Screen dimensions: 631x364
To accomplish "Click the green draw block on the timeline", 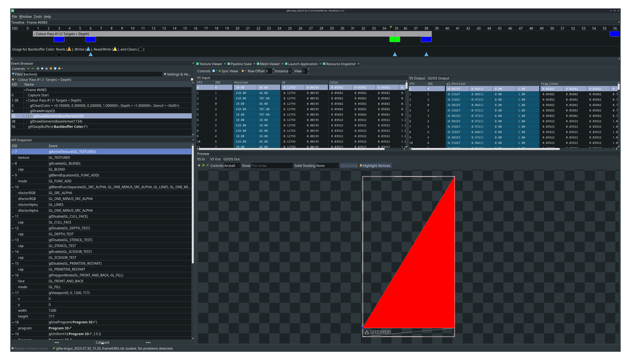I will 395,39.
